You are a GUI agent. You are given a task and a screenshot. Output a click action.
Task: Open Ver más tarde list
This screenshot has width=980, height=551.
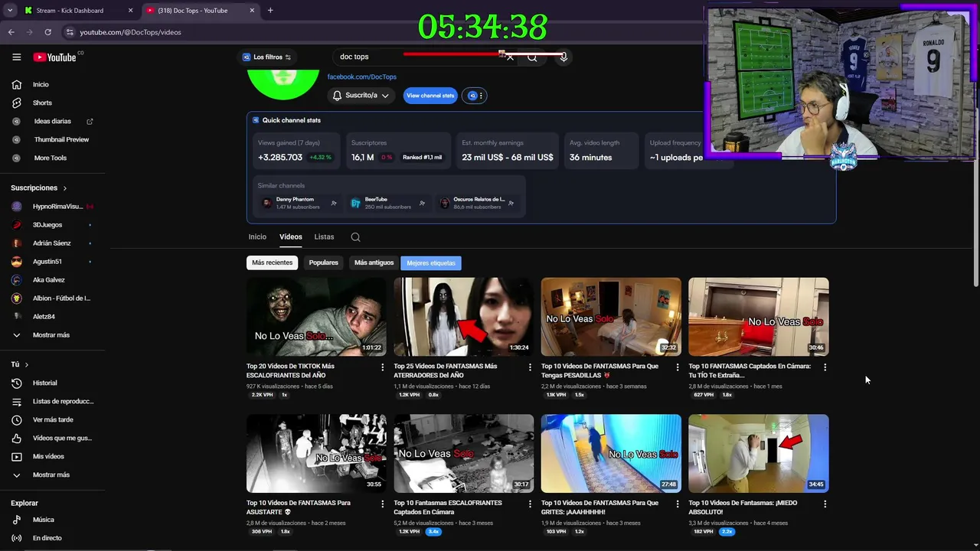53,419
